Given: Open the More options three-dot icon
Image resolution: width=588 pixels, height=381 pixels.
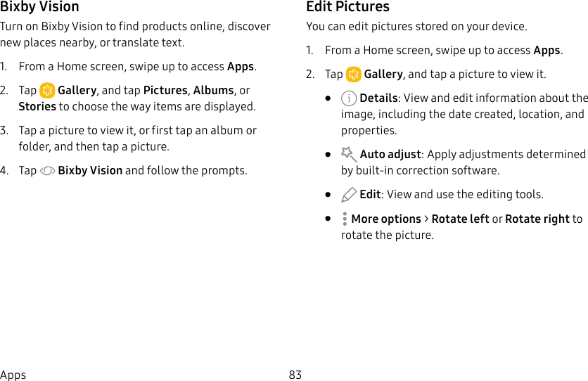Looking at the screenshot, I should click(345, 219).
